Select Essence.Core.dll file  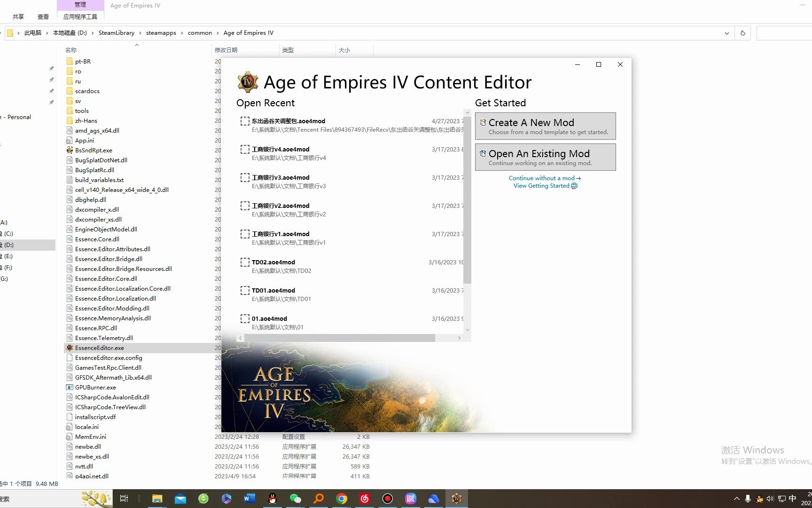point(97,239)
